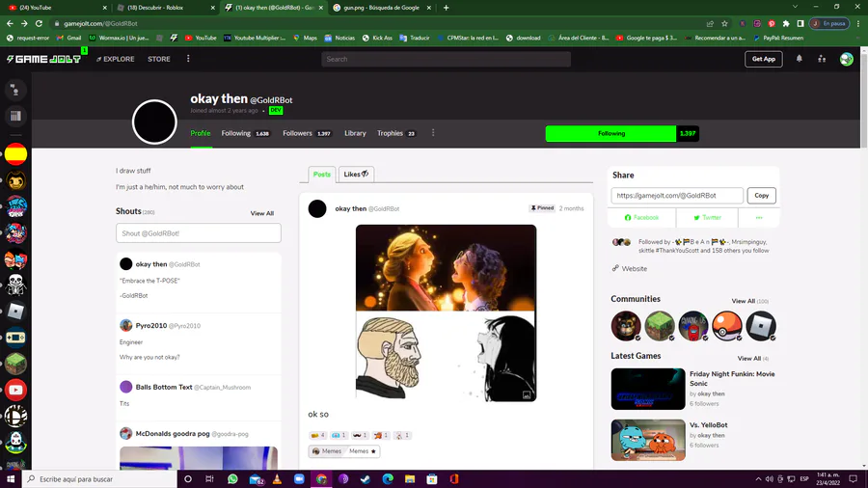This screenshot has width=868, height=488.
Task: Open Steam from the Windows taskbar
Action: [366, 479]
